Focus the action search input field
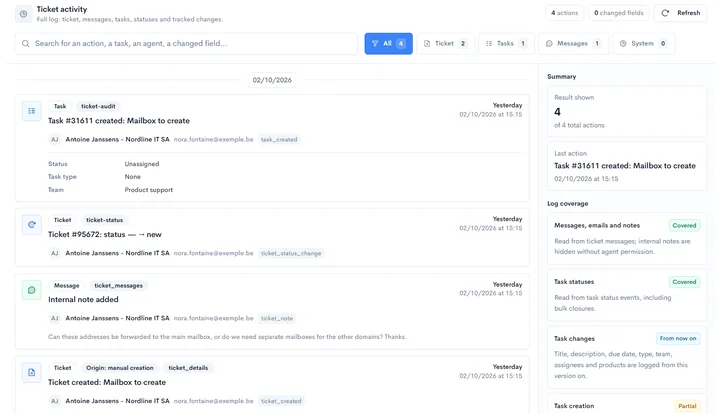 click(x=186, y=44)
